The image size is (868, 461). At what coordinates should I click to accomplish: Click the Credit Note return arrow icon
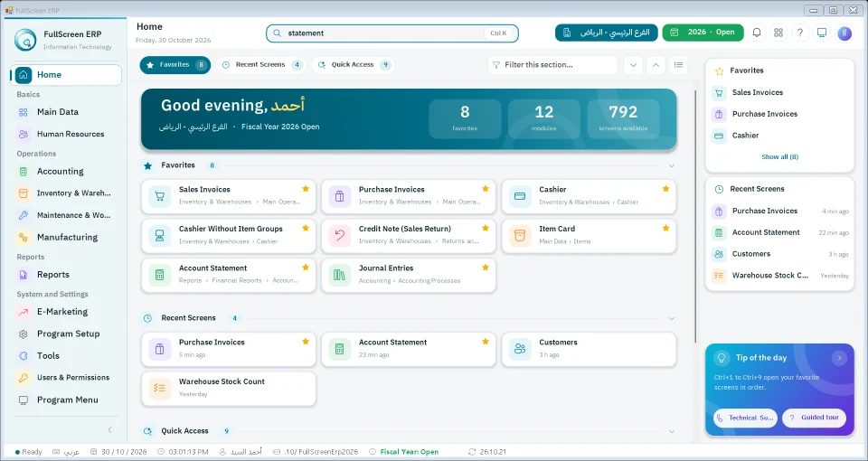tap(340, 236)
